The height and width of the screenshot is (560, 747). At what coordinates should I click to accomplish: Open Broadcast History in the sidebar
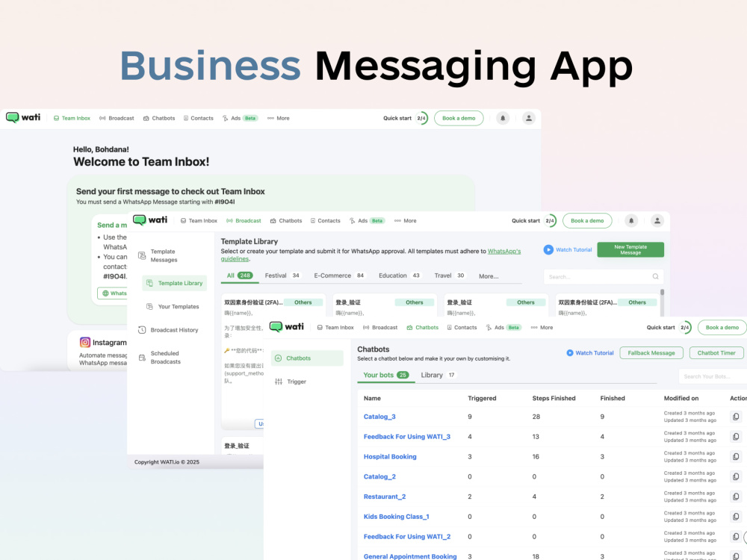(168, 330)
